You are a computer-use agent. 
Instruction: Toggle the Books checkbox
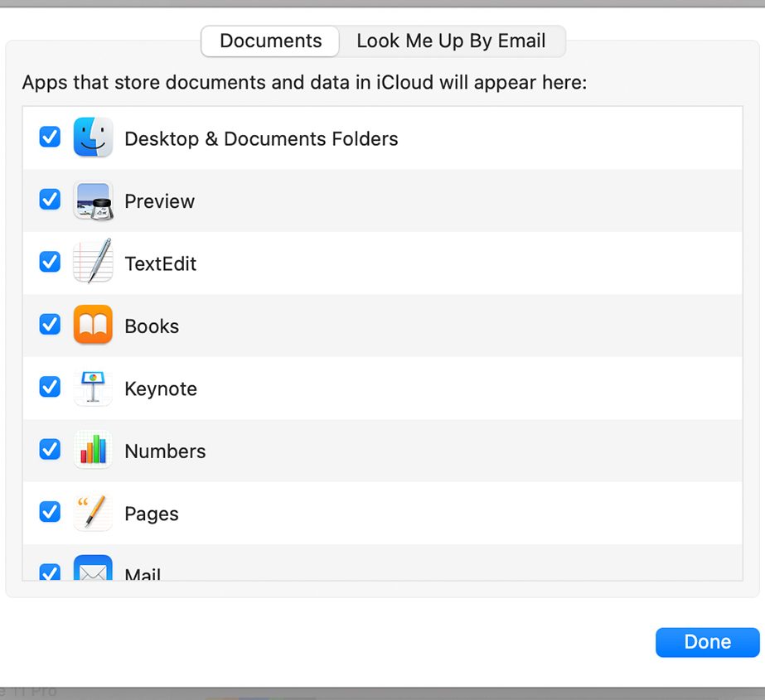[50, 324]
